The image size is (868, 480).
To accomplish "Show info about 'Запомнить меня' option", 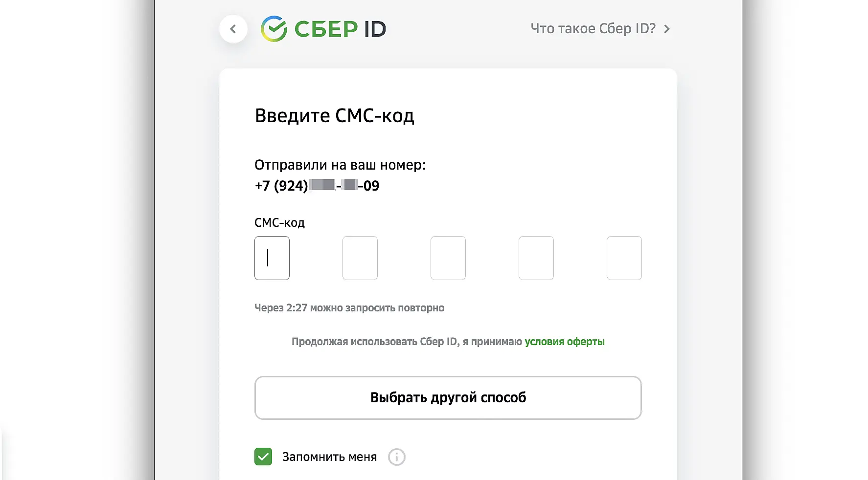I will [x=397, y=457].
